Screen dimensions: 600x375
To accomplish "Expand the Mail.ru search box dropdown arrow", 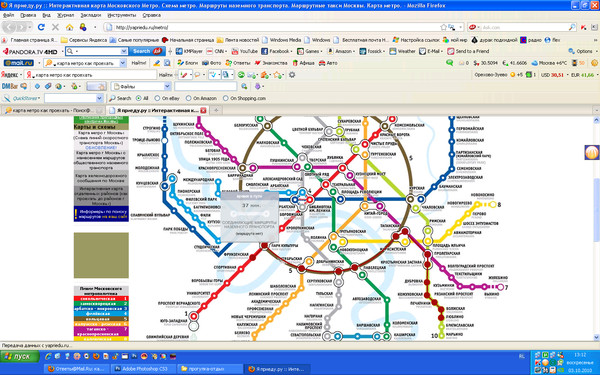I will [x=122, y=63].
